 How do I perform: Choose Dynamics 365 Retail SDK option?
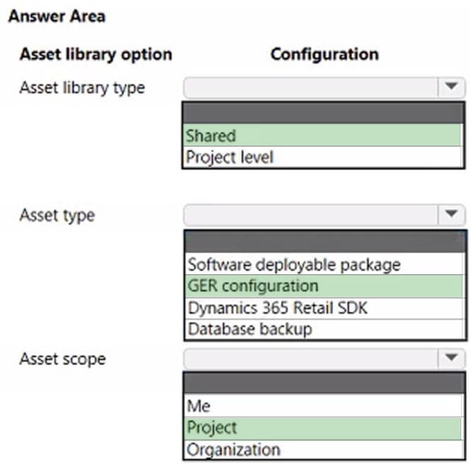tap(324, 308)
